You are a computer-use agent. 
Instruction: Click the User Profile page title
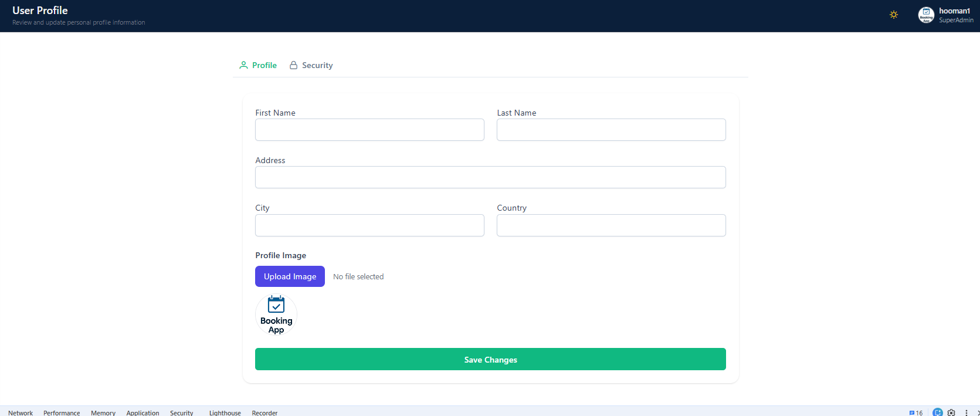40,11
